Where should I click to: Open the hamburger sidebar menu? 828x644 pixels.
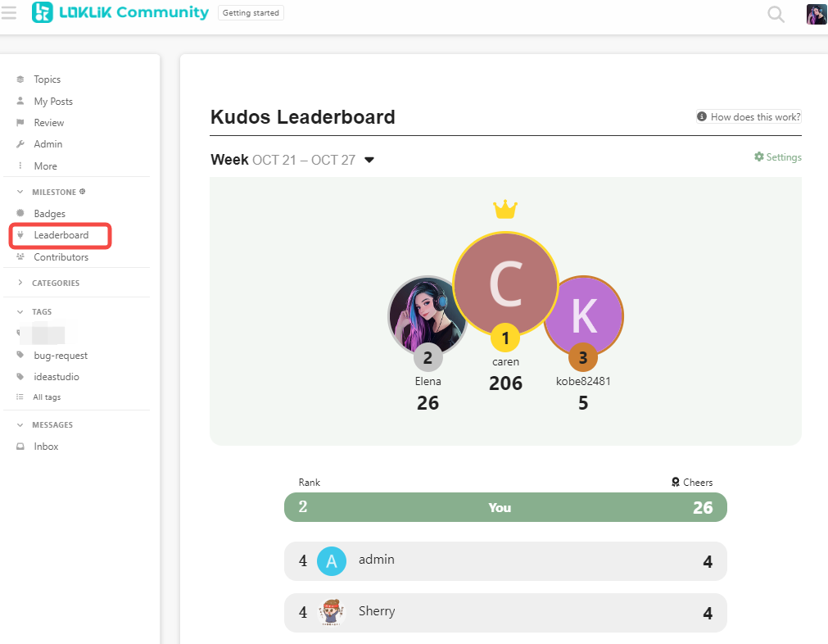[8, 12]
